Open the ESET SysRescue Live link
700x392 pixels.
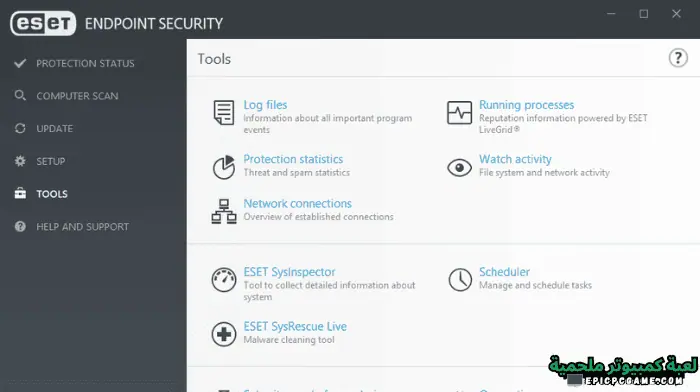tap(295, 326)
